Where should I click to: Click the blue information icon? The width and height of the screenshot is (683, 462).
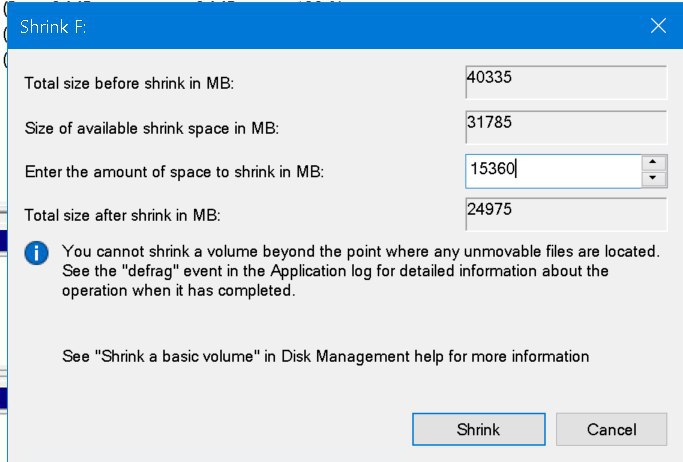[x=37, y=253]
